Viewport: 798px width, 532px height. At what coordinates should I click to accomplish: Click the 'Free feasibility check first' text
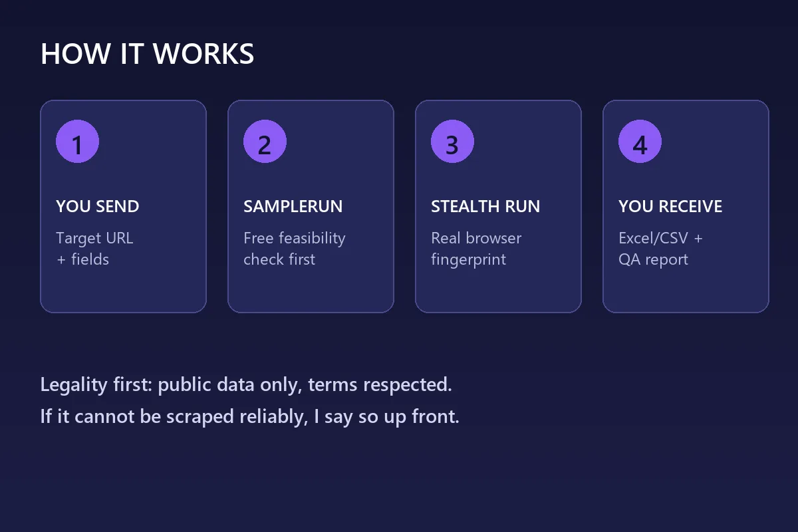pos(295,249)
